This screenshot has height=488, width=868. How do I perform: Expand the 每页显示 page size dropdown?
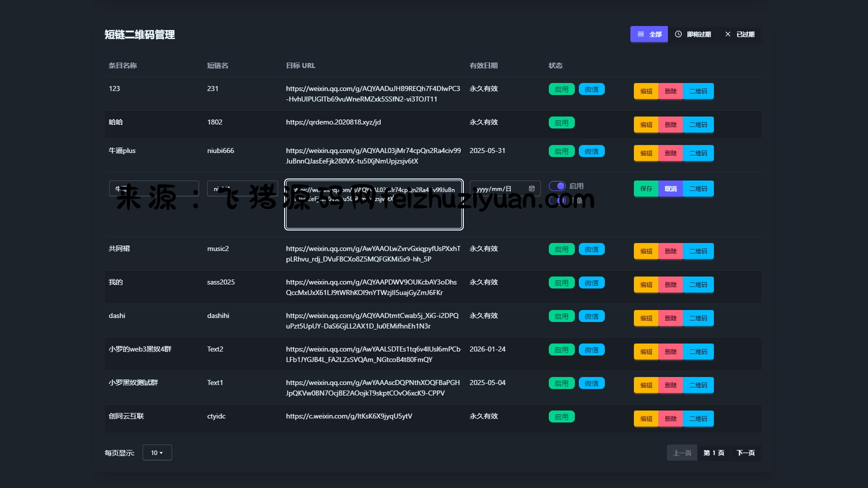[x=157, y=453]
